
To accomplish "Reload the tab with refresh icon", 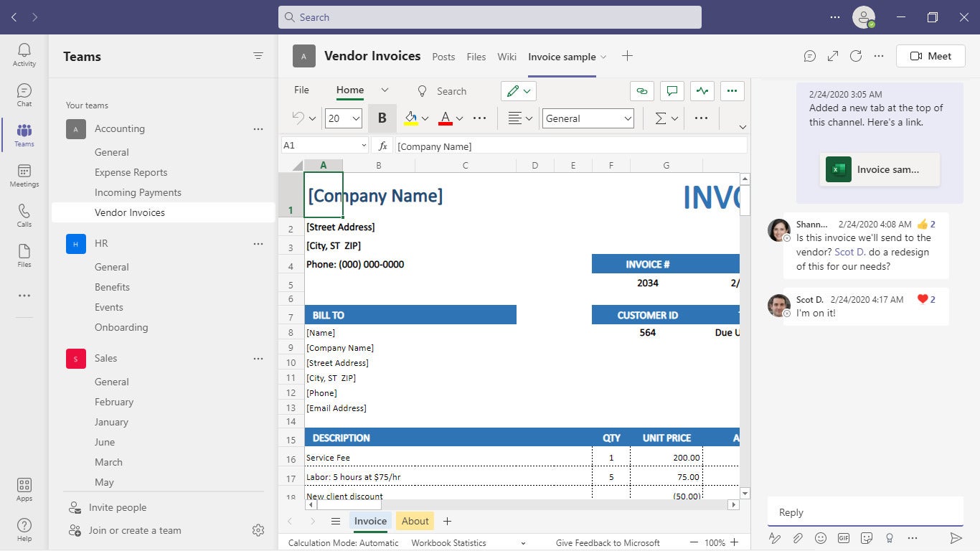I will pos(856,56).
